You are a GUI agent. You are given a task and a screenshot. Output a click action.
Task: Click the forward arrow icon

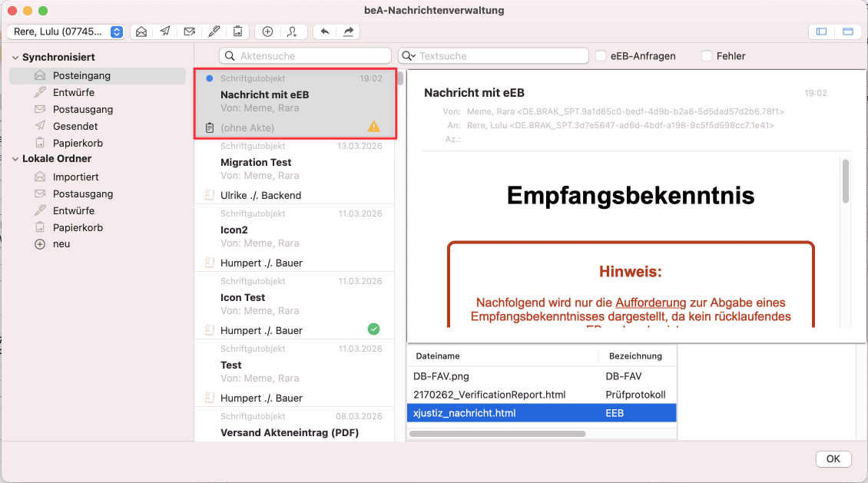(x=349, y=31)
